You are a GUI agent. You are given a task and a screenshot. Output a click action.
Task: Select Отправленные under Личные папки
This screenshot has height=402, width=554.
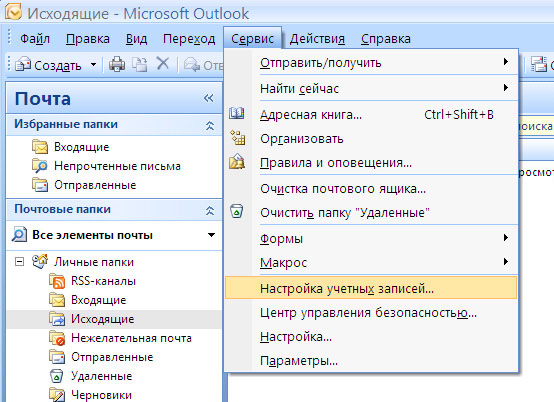[112, 357]
